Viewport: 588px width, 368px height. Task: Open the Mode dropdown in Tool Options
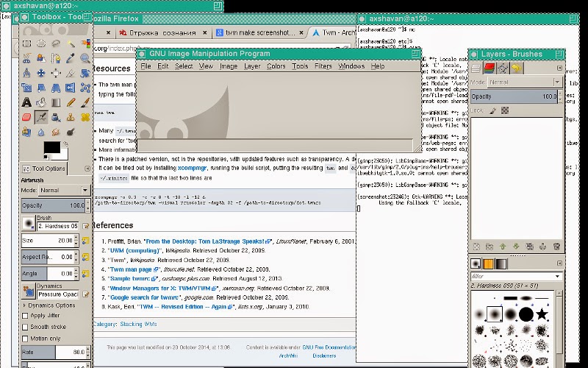point(65,191)
